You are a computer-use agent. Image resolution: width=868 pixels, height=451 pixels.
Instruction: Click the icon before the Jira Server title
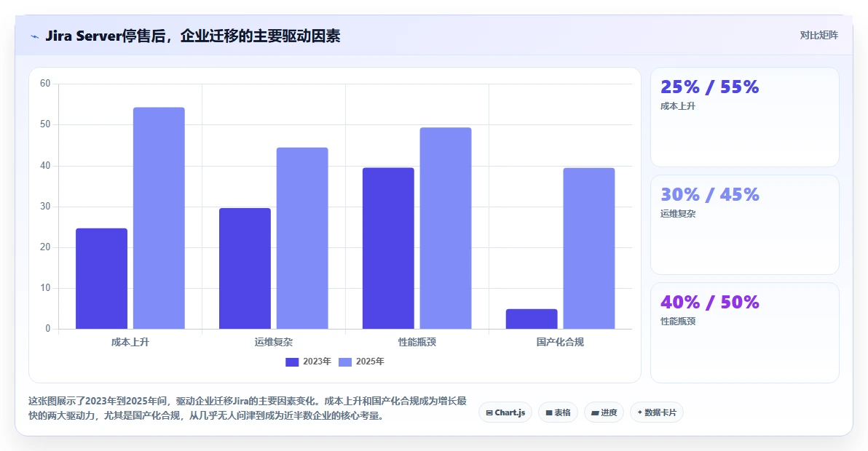click(34, 36)
